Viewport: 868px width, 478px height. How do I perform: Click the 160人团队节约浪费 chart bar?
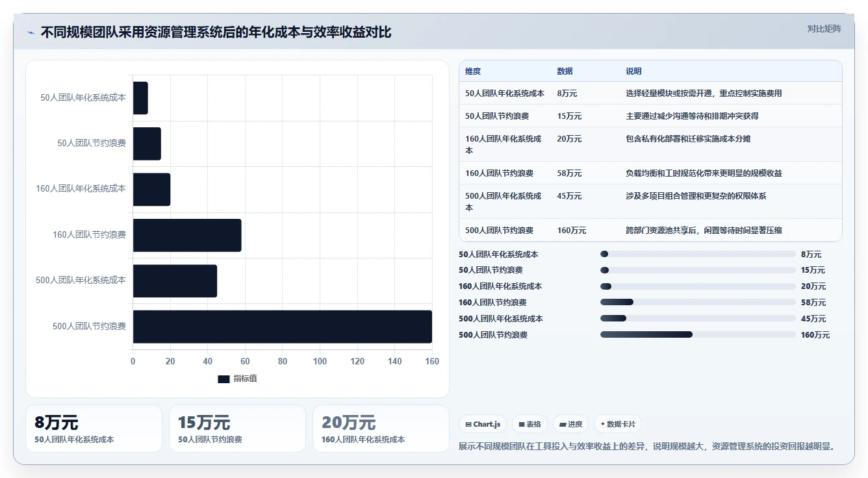coord(187,235)
